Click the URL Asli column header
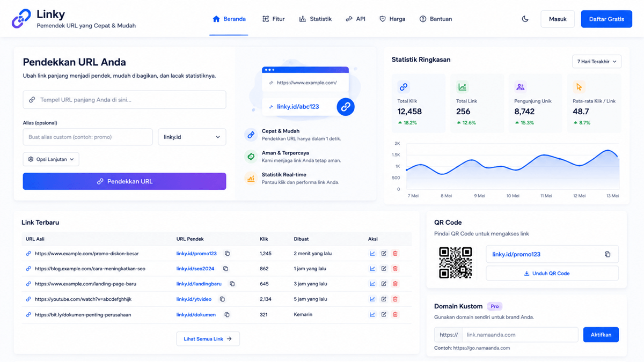Viewport: 644px width, 362px height. point(35,239)
